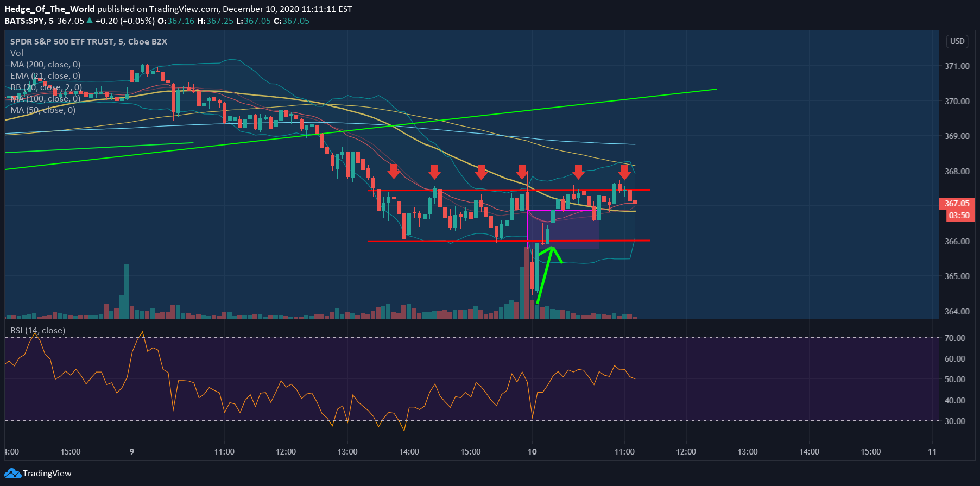Image resolution: width=980 pixels, height=486 pixels.
Task: Click the 371.00 price axis label
Action: tap(957, 66)
